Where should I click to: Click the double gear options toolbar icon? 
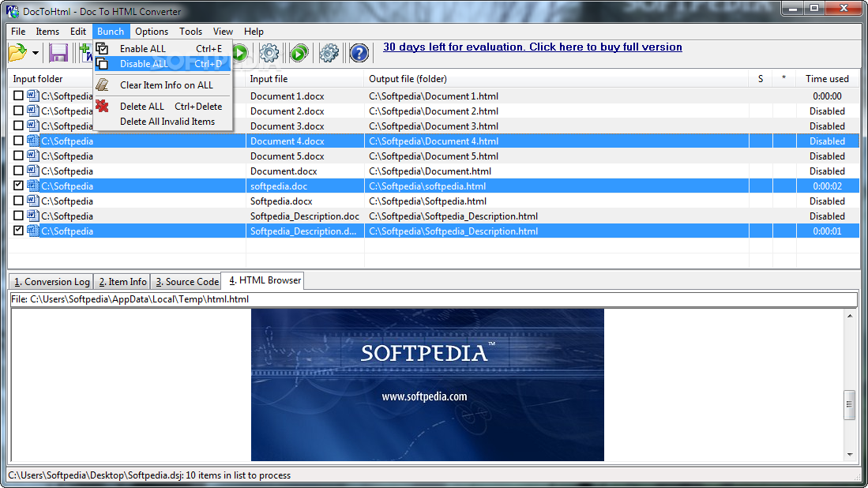[329, 53]
